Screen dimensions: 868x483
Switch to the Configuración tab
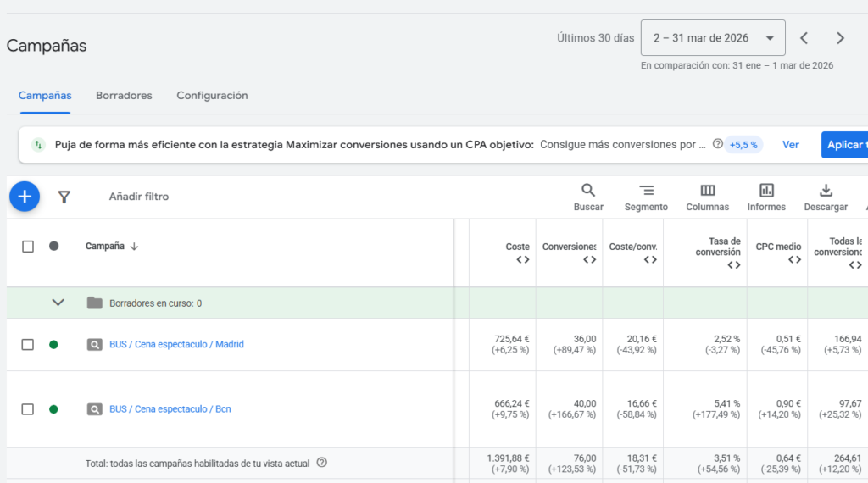pos(212,96)
